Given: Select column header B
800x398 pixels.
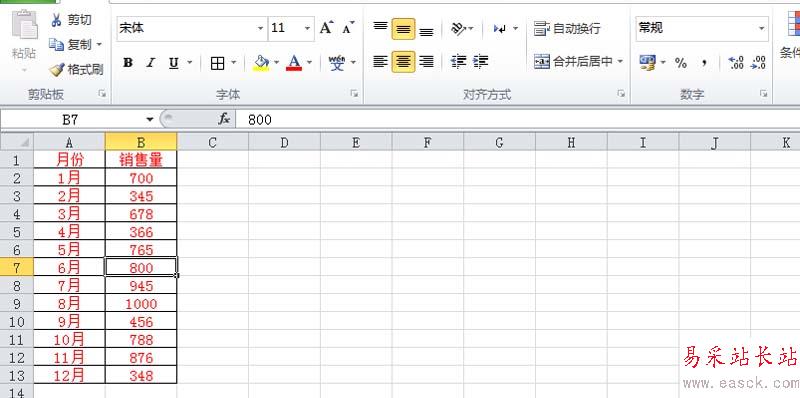Looking at the screenshot, I should tap(141, 142).
